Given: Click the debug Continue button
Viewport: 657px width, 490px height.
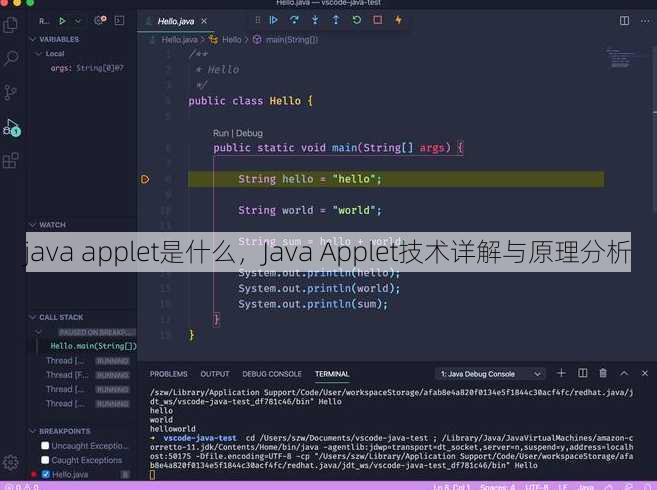Looking at the screenshot, I should pyautogui.click(x=274, y=20).
